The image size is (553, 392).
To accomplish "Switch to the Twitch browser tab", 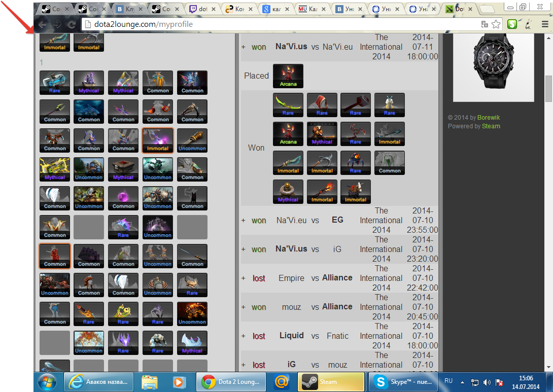I will pyautogui.click(x=202, y=9).
